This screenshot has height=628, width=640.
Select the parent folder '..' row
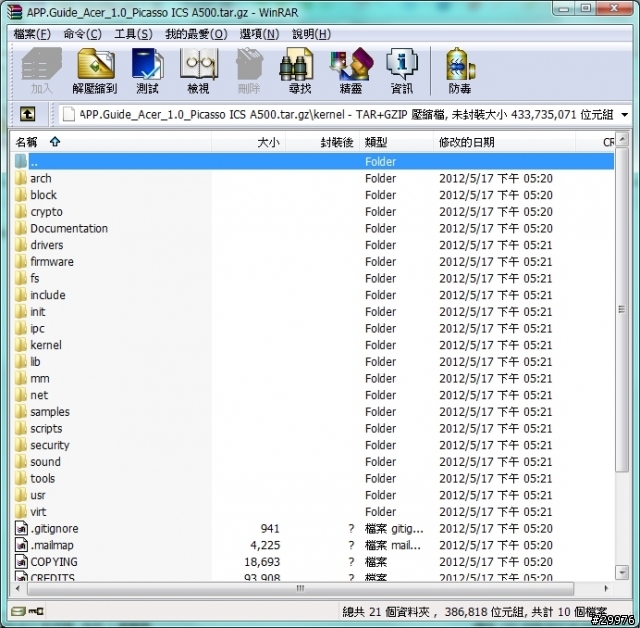(x=314, y=162)
